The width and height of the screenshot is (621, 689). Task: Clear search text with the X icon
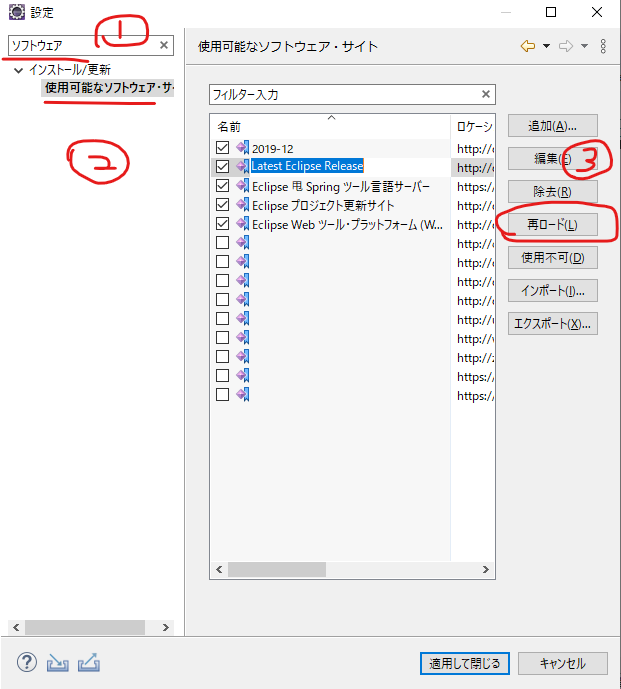(164, 45)
